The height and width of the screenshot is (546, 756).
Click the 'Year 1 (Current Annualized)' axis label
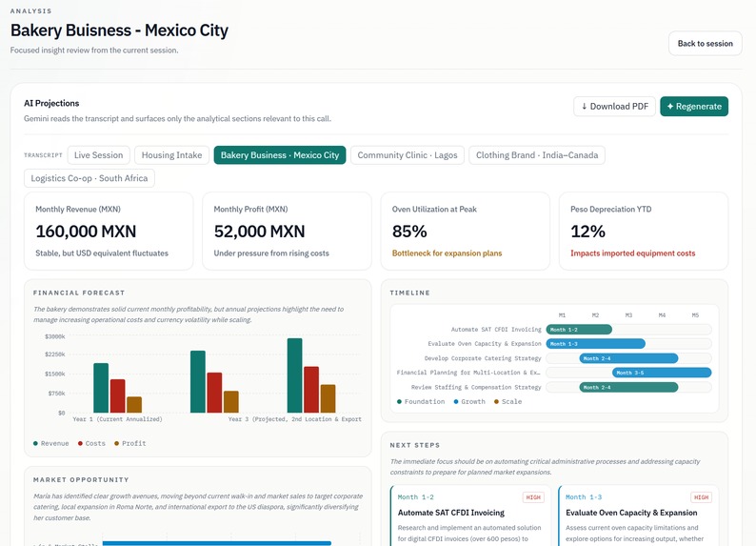tap(117, 419)
